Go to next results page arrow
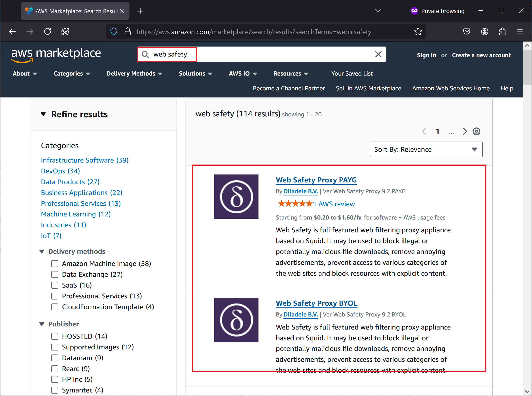Viewport: 532px width, 396px height. coord(465,131)
